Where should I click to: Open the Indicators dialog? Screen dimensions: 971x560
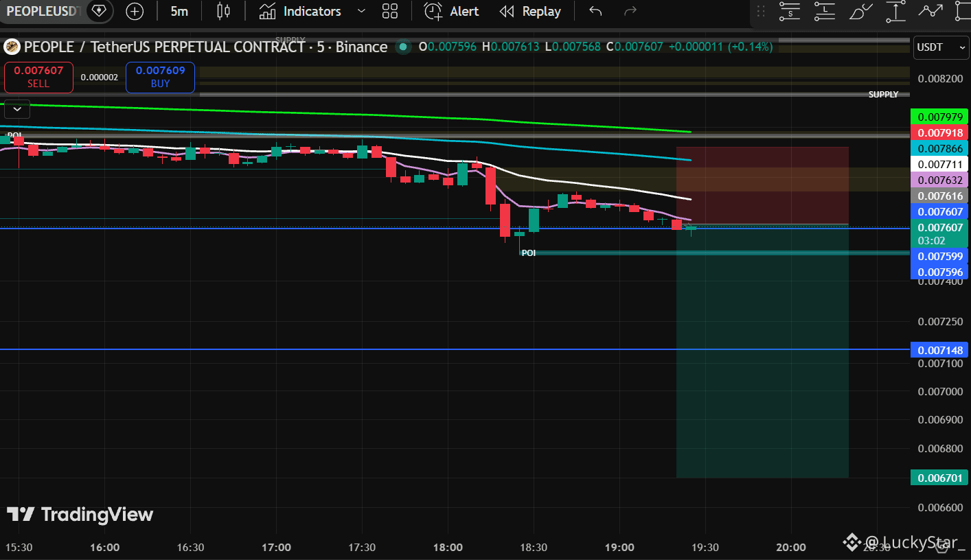[300, 11]
